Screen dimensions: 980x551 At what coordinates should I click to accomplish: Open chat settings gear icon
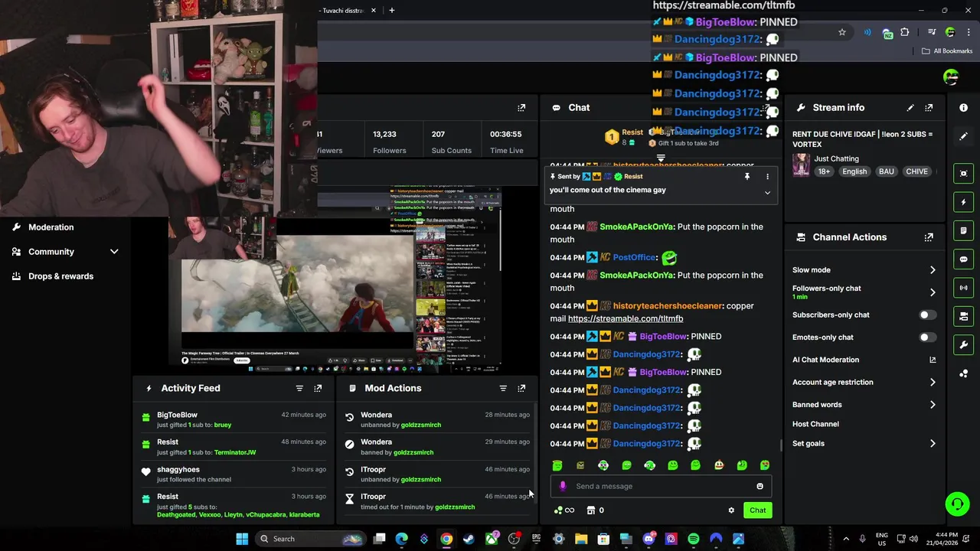click(731, 510)
